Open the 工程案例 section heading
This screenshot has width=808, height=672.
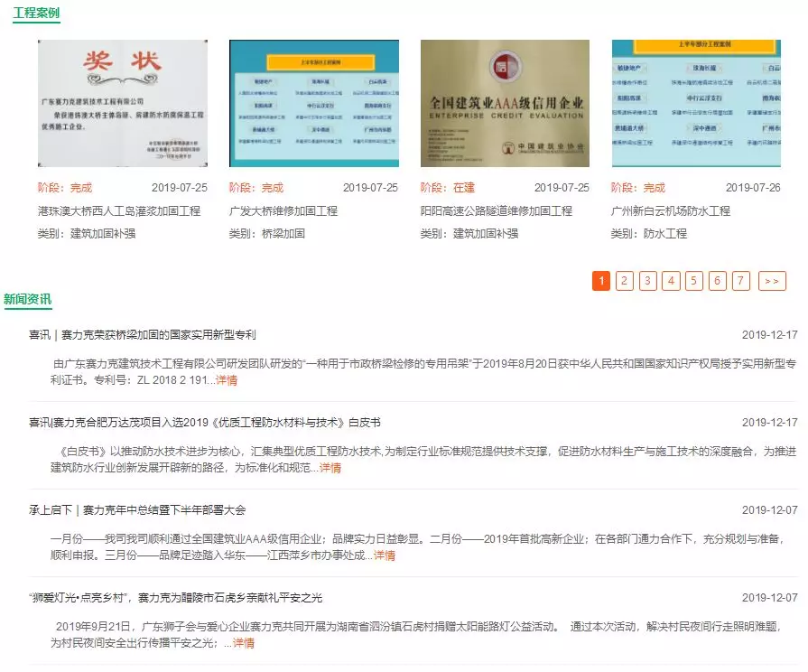point(36,14)
